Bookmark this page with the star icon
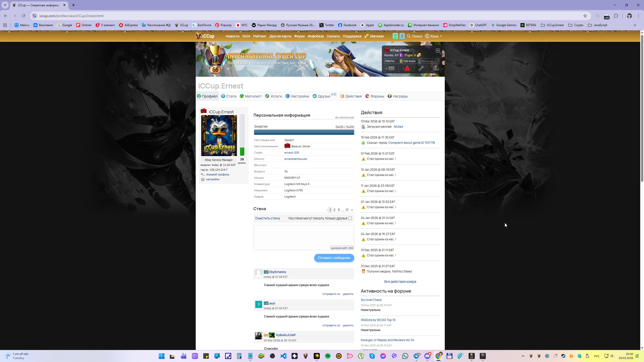 coord(585,16)
